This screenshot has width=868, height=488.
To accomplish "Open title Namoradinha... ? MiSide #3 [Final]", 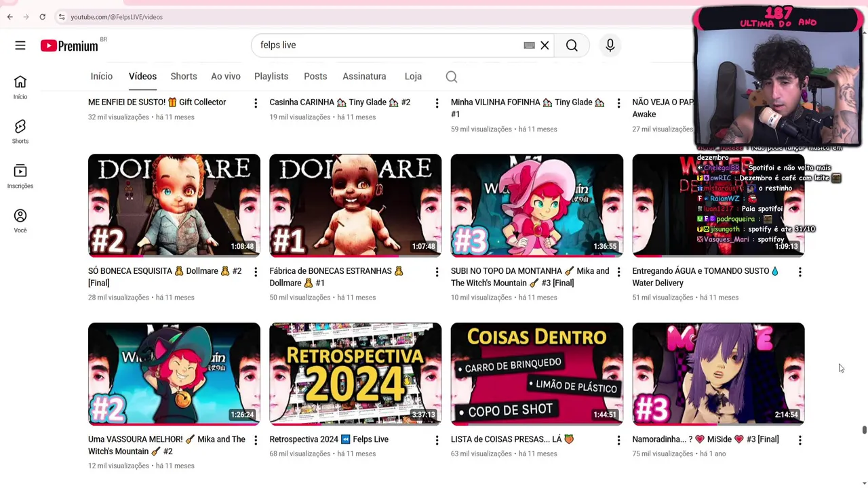I will pyautogui.click(x=705, y=439).
